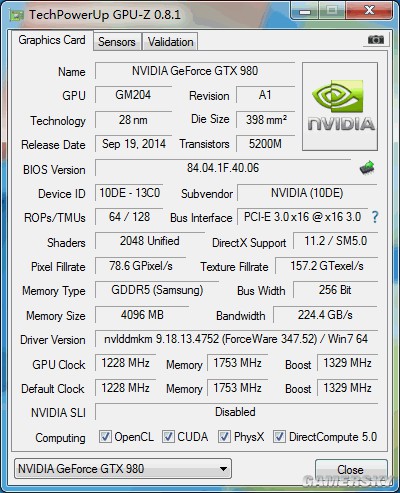Screen dimensions: 400x493
Task: Toggle the PhysX checkbox
Action: (224, 436)
